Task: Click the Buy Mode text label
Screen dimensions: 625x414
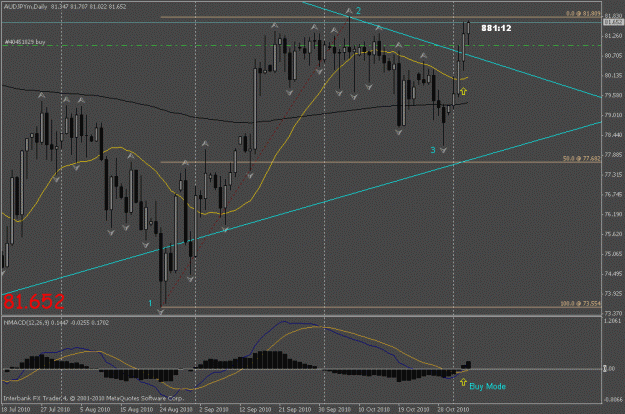Action: coord(487,387)
